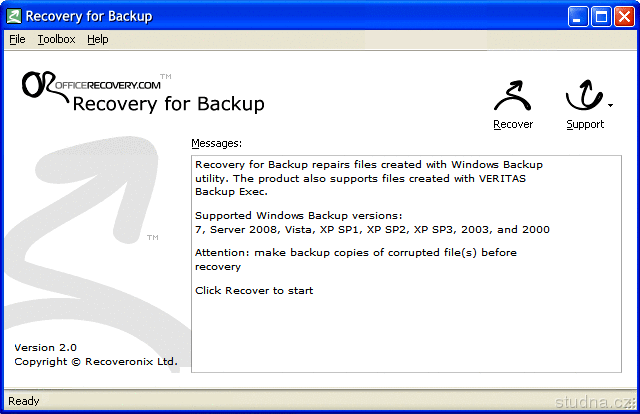Image resolution: width=640 pixels, height=414 pixels.
Task: Open the Help menu
Action: click(98, 39)
